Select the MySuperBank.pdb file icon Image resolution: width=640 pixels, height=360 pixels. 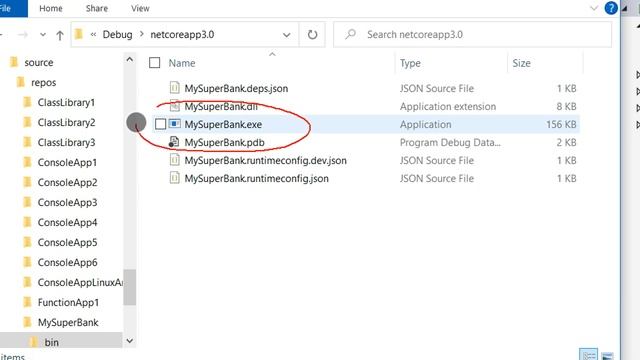click(174, 142)
